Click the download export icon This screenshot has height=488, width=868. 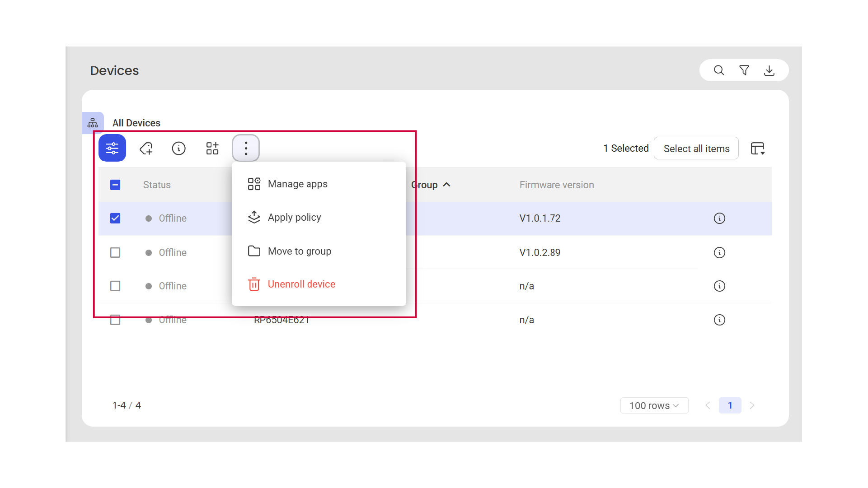769,70
